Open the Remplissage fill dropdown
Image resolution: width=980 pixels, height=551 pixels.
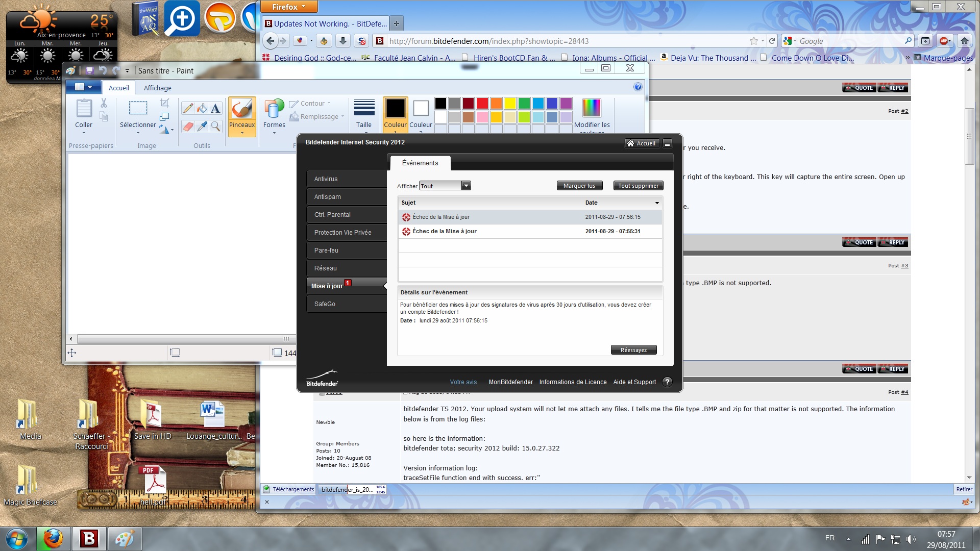click(317, 117)
